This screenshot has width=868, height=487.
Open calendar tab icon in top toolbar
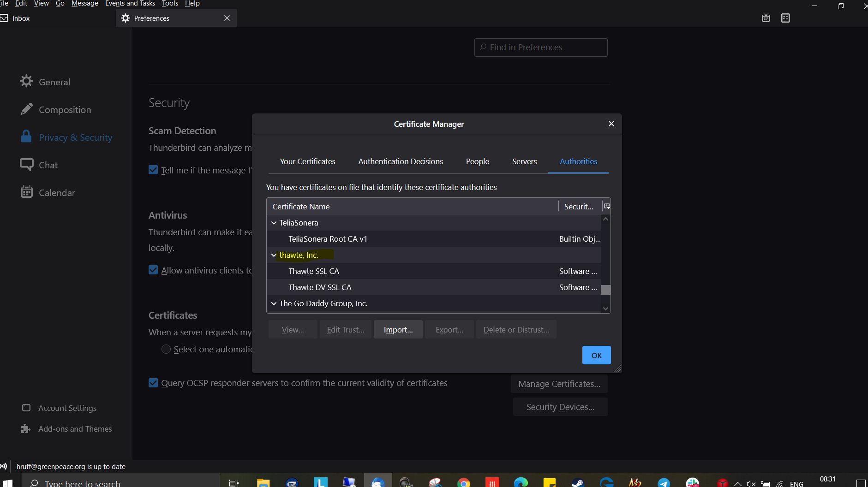point(766,18)
